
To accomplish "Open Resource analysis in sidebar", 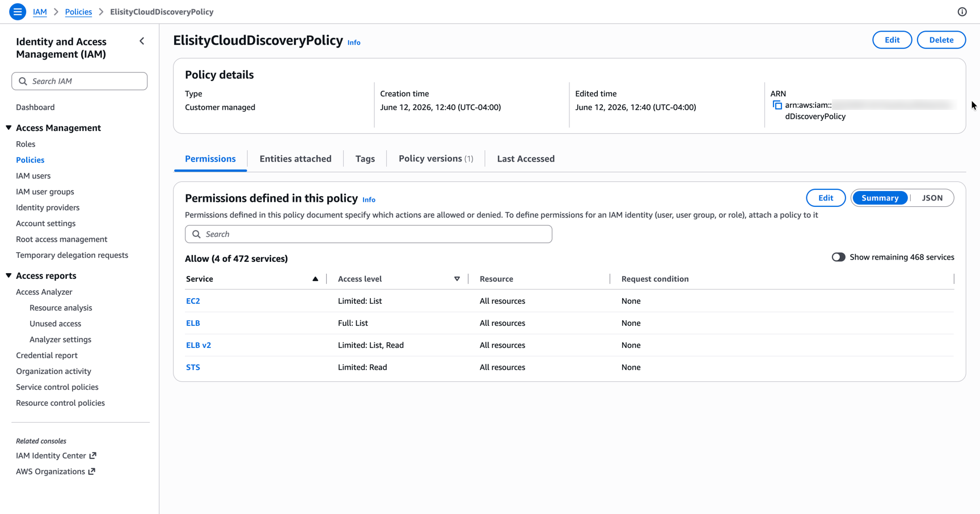I will coord(61,308).
